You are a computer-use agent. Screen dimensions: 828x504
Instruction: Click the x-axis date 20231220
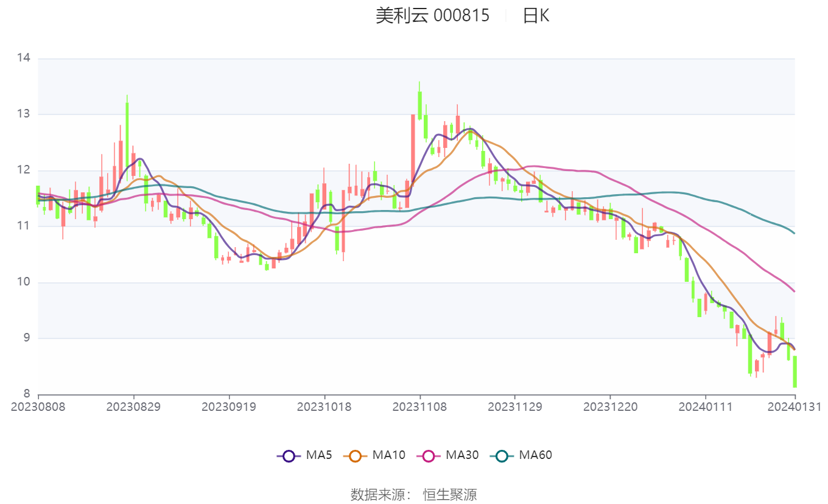pyautogui.click(x=610, y=407)
